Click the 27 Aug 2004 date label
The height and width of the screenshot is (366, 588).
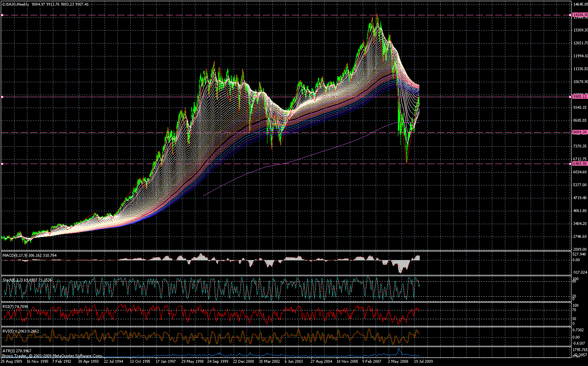pos(321,362)
